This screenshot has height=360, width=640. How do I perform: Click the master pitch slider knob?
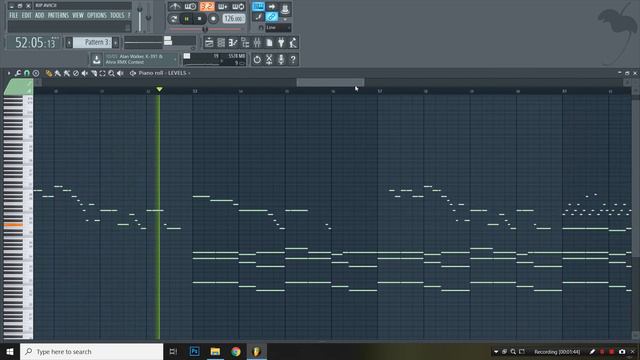click(x=148, y=18)
